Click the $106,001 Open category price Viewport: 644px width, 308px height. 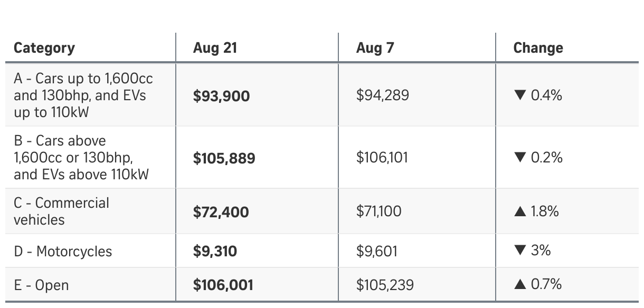223,285
